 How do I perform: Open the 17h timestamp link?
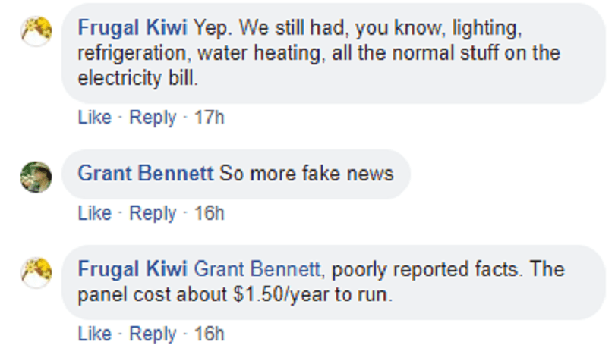tap(209, 118)
